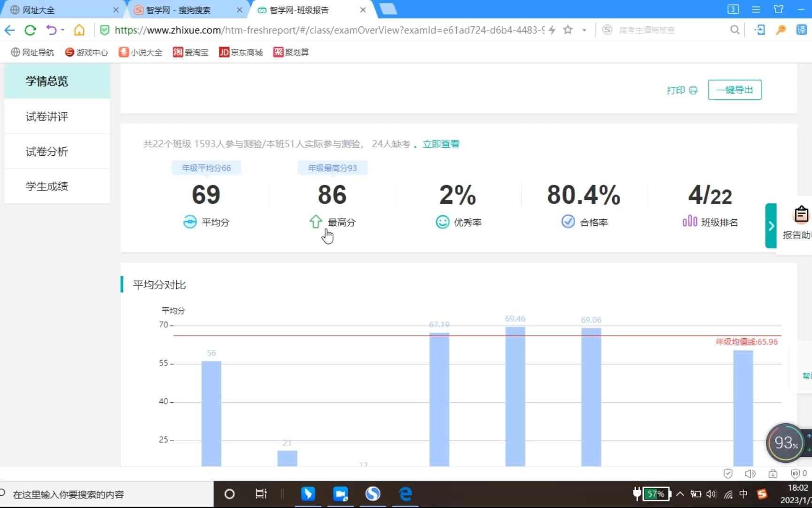Show hidden tray icons chevron

click(x=680, y=494)
